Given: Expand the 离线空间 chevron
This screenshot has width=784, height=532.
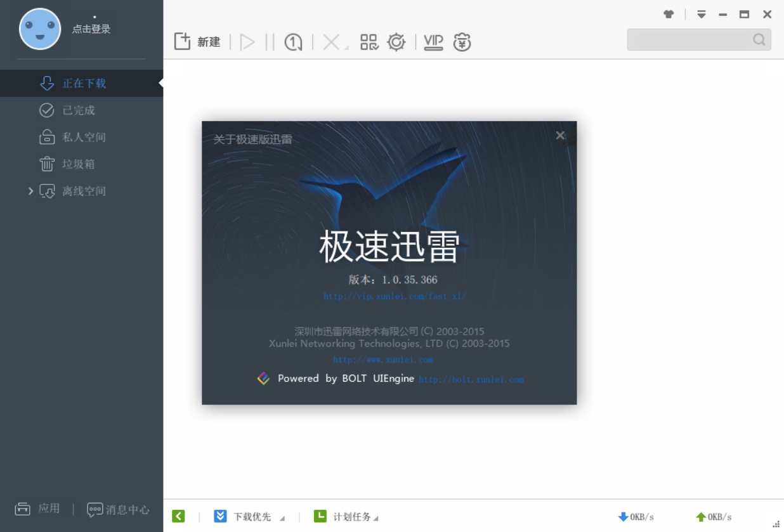Looking at the screenshot, I should [30, 191].
